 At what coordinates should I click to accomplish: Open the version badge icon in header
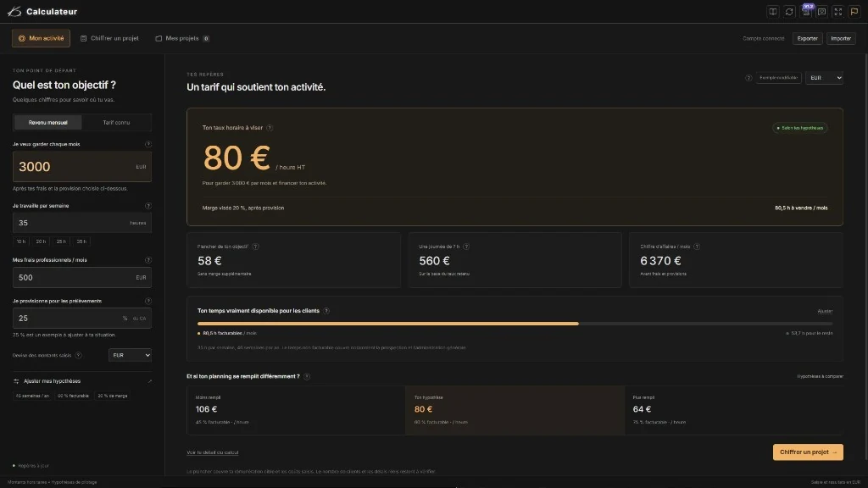(x=806, y=11)
